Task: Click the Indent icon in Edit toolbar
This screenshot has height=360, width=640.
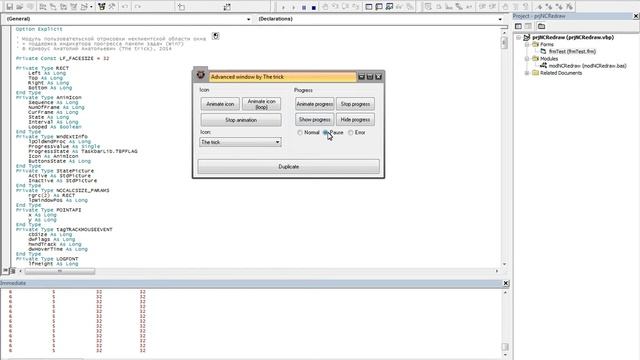Action: point(482,7)
